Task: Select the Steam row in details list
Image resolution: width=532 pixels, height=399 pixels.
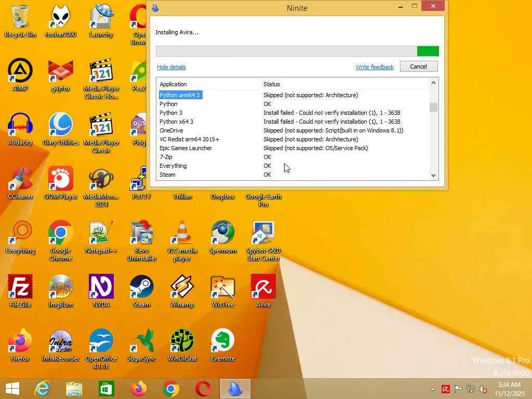Action: tap(292, 175)
